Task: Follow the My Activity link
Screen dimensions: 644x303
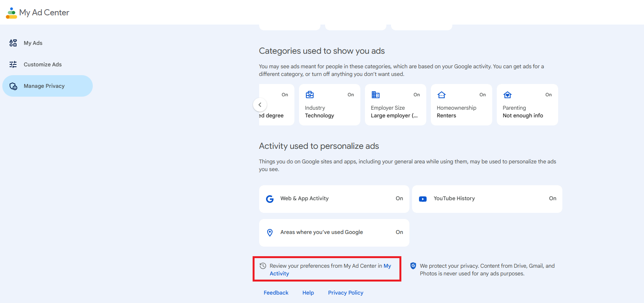Action: pyautogui.click(x=279, y=273)
